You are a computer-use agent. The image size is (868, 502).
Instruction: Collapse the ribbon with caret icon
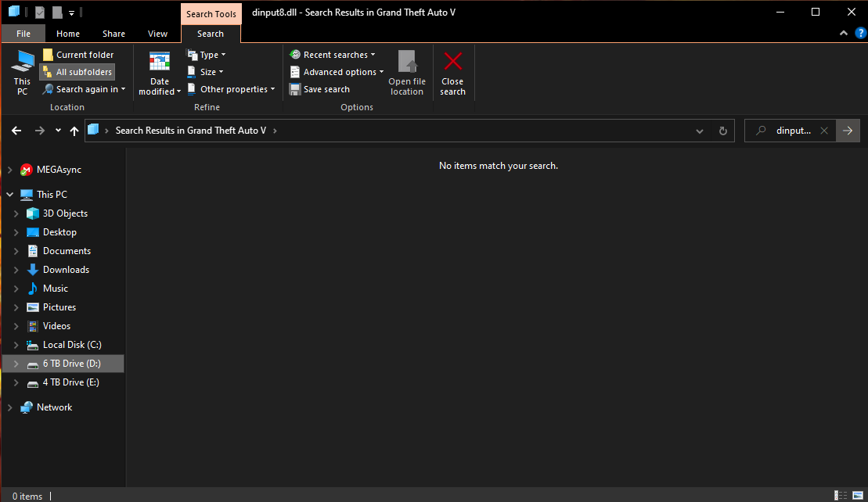844,33
